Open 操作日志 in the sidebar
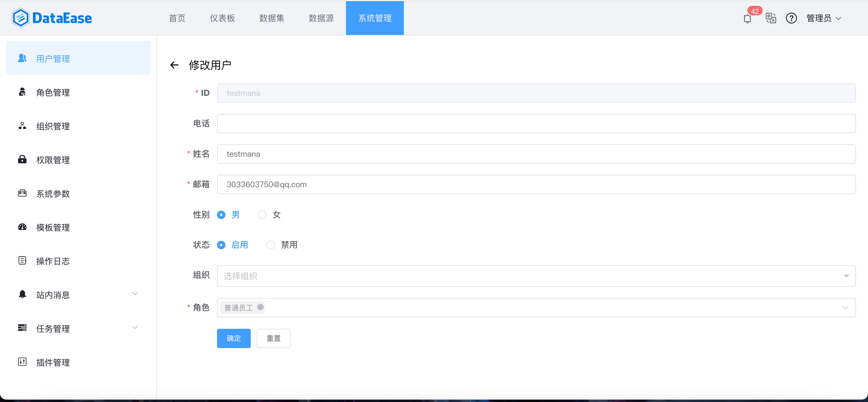This screenshot has width=868, height=402. 78,261
